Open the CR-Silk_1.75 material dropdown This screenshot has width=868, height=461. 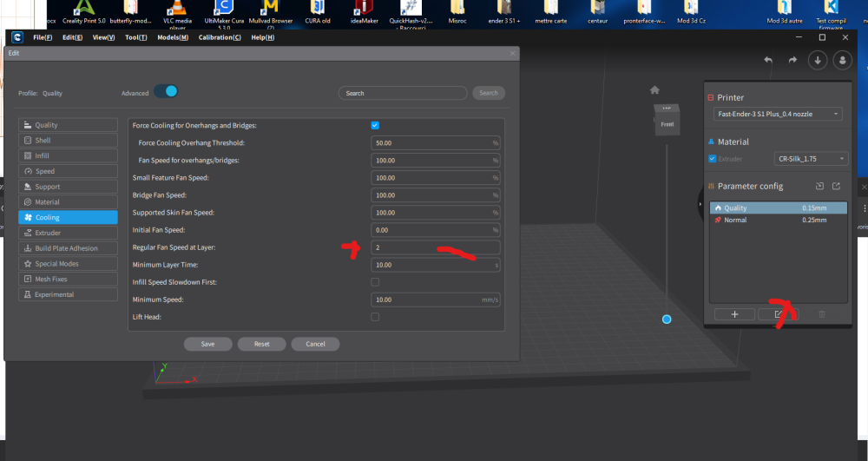coord(811,159)
